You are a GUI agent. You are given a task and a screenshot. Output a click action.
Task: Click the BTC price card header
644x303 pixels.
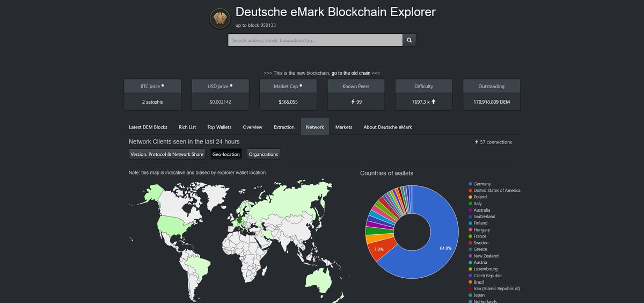point(152,86)
